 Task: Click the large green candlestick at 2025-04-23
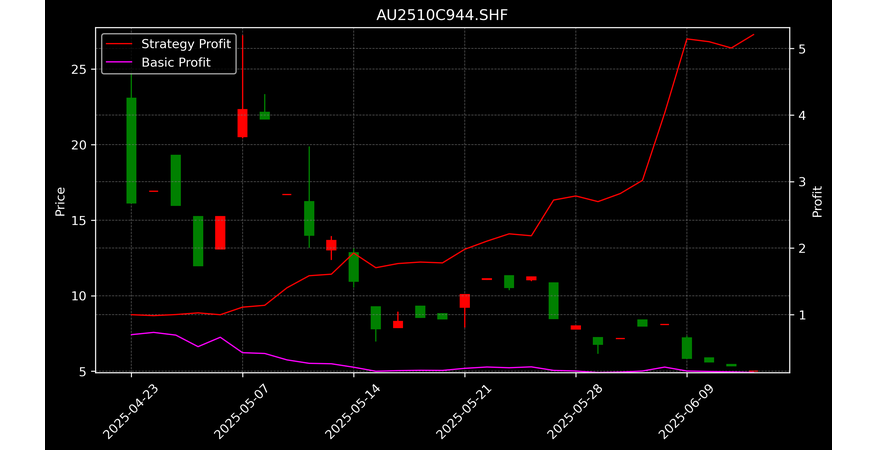point(132,151)
